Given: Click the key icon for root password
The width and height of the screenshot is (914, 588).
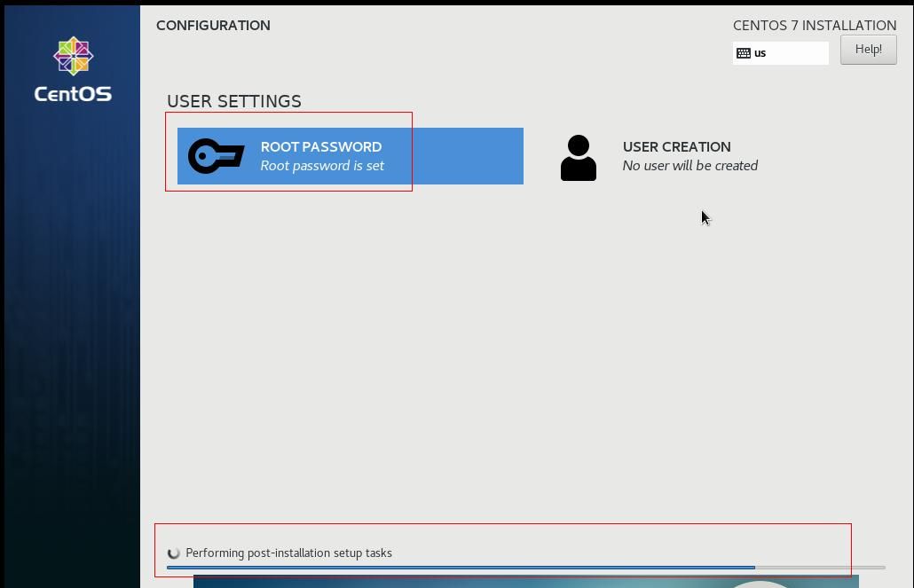Looking at the screenshot, I should (216, 156).
